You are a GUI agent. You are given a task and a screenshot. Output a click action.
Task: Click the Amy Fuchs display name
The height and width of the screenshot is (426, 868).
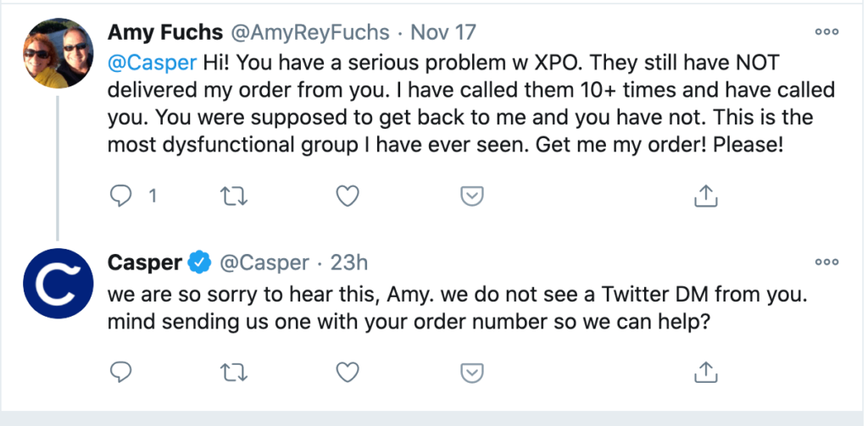165,33
